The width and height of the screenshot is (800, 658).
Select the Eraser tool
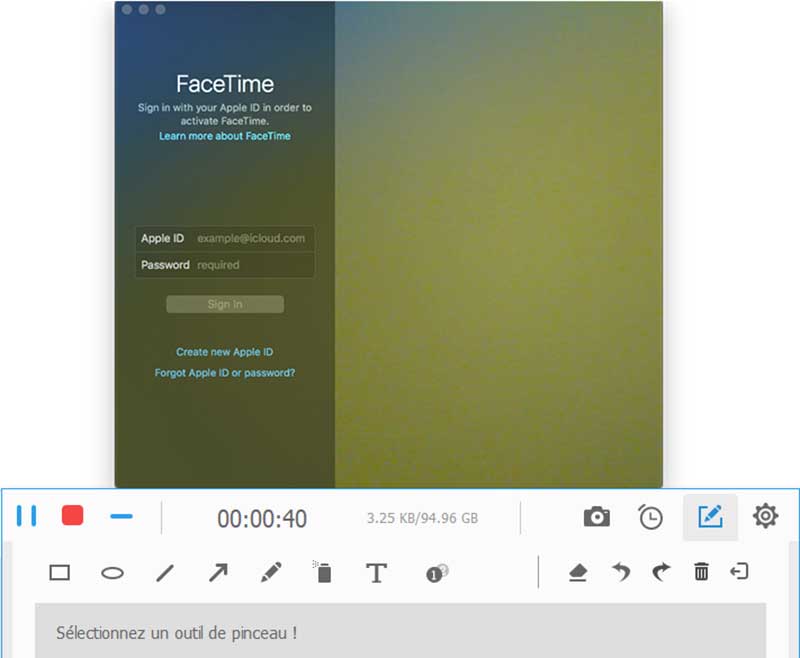[579, 573]
